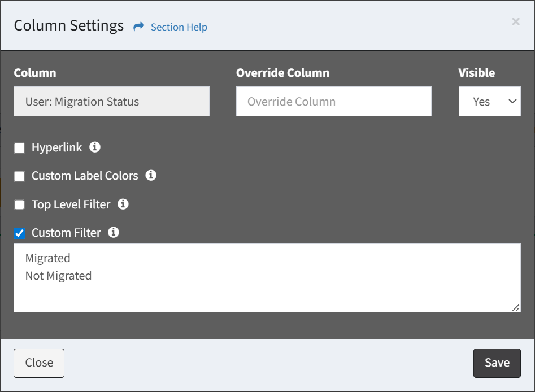
Task: Click the User: Migration Status column field
Action: tap(111, 101)
